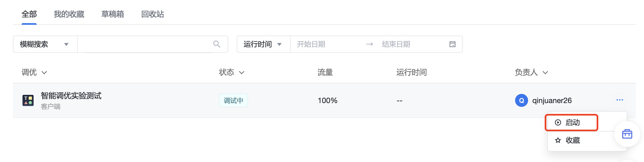Expand the 运行时间 filter dropdown
Viewport: 644px width, 162px height.
click(x=263, y=44)
